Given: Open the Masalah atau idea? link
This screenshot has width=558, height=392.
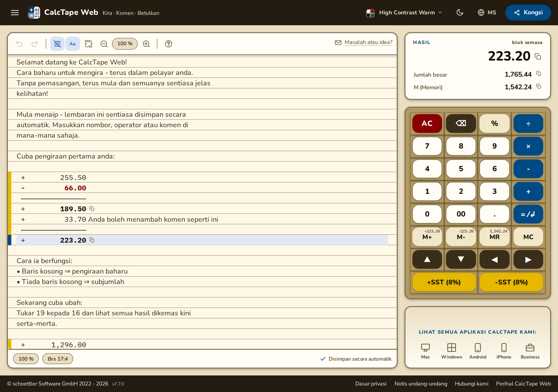Looking at the screenshot, I should [x=368, y=42].
